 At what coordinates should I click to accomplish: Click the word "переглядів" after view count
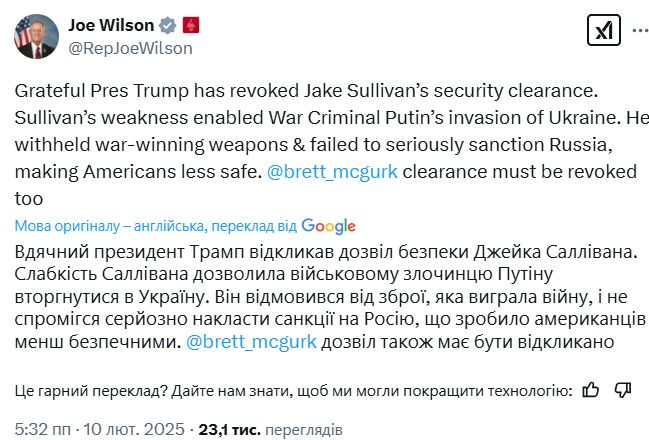(304, 430)
